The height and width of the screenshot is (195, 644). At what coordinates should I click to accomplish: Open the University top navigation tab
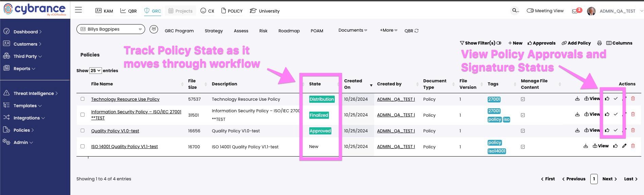click(x=265, y=11)
